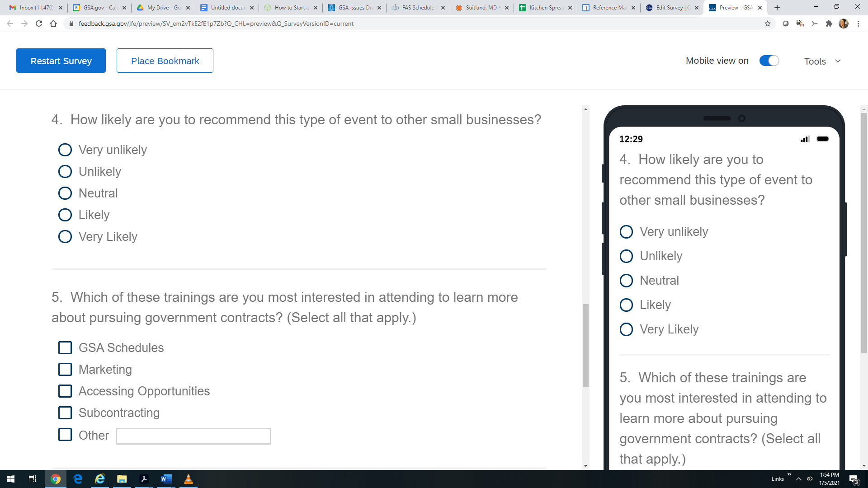Screen dimensions: 868x488
Task: Show hidden system tray icons
Action: [799, 479]
